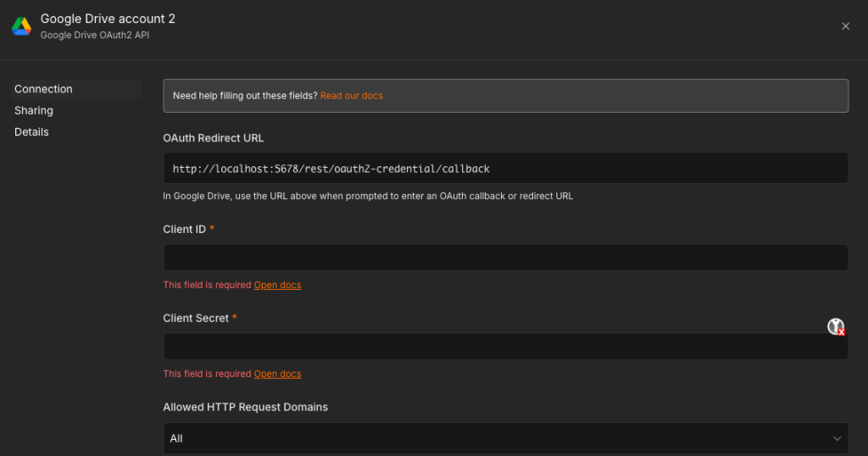This screenshot has height=456, width=868.
Task: Open docs link under Client Secret
Action: point(277,374)
